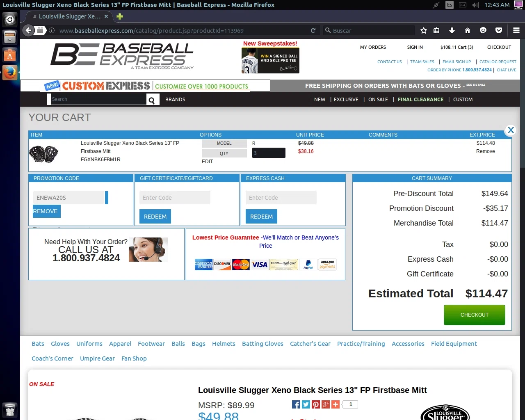Open Catcher's Gear category link
The image size is (525, 420).
(x=310, y=344)
